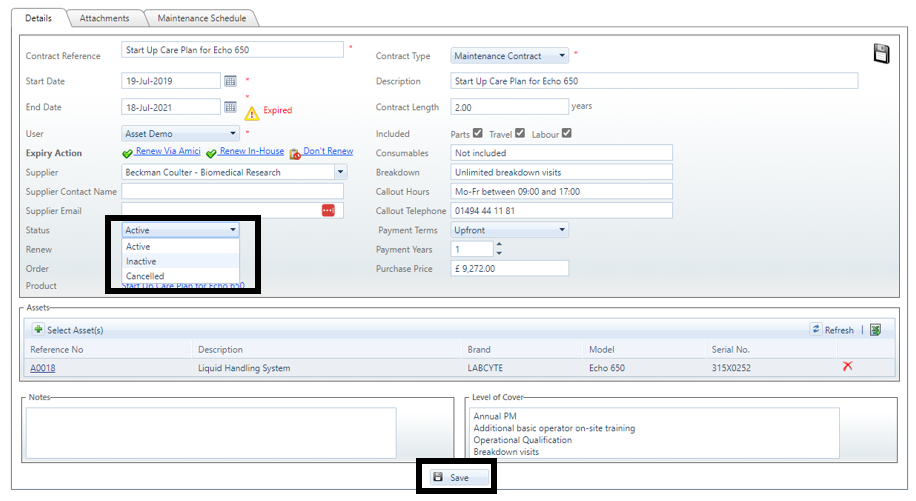Open the Start Date calendar picker
This screenshot has height=501, width=916.
[x=231, y=81]
